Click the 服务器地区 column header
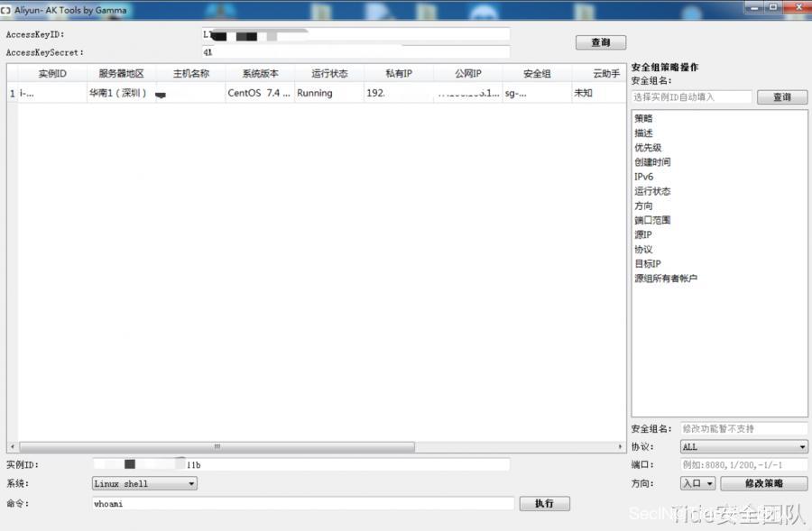The width and height of the screenshot is (812, 531). (x=121, y=74)
